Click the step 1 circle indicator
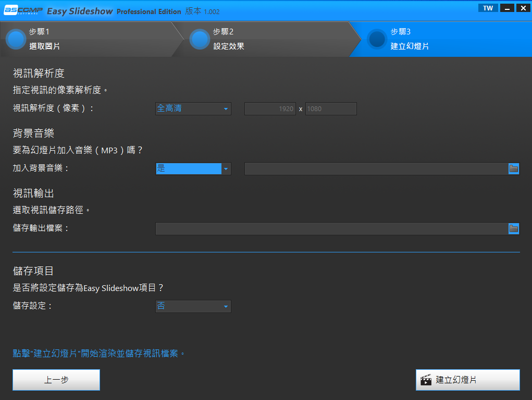The height and width of the screenshot is (400, 532). pyautogui.click(x=16, y=40)
